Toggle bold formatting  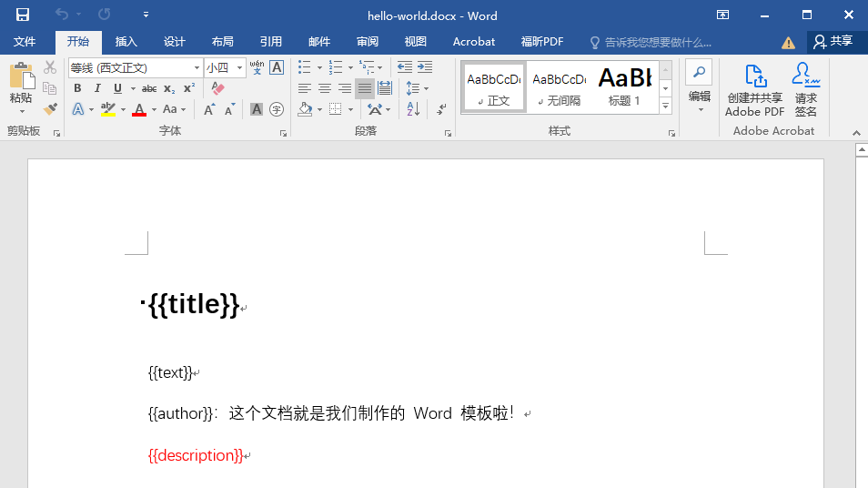point(77,88)
